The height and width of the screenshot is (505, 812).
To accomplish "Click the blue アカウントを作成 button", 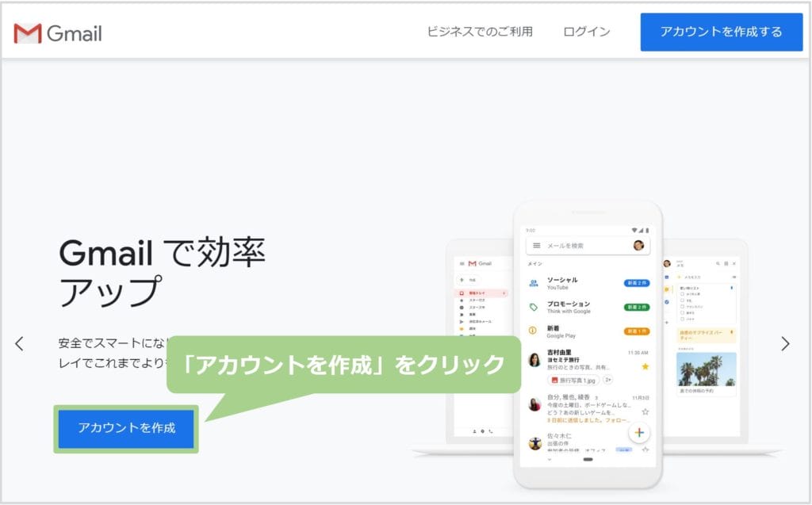I will (126, 428).
